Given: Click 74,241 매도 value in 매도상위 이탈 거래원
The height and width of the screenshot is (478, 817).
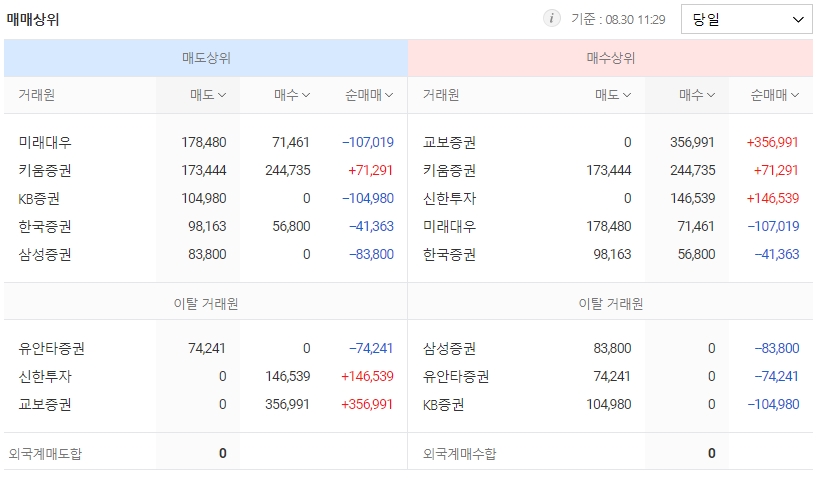Looking at the screenshot, I should click(207, 348).
